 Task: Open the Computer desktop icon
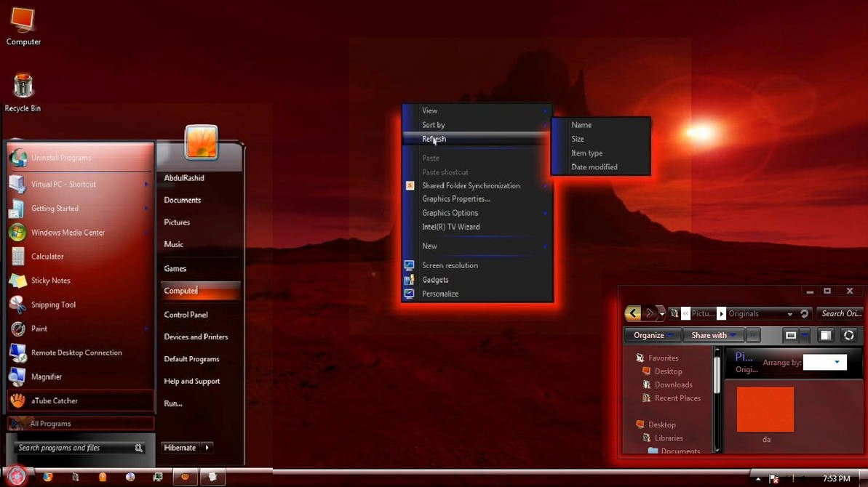[x=23, y=26]
